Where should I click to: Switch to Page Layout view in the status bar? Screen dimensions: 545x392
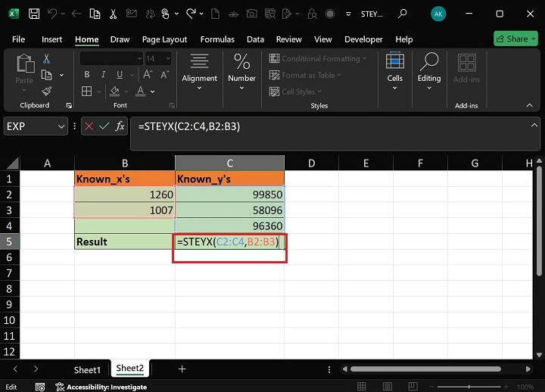coord(388,387)
